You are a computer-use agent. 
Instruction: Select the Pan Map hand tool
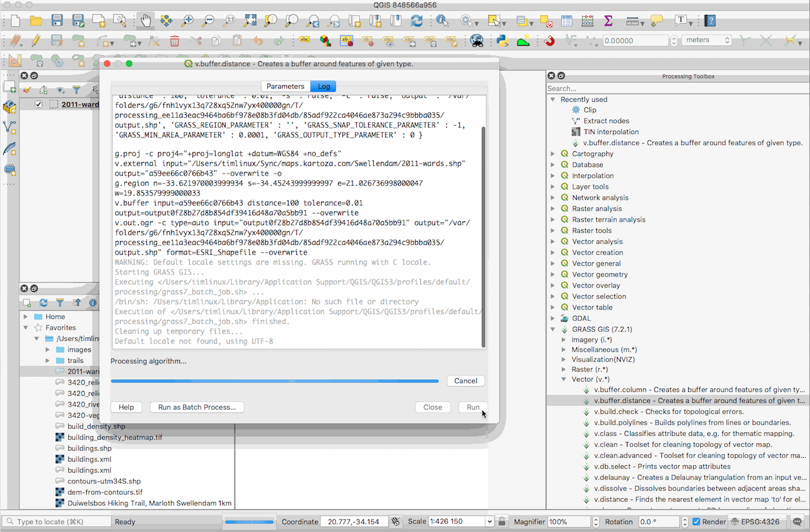[146, 21]
